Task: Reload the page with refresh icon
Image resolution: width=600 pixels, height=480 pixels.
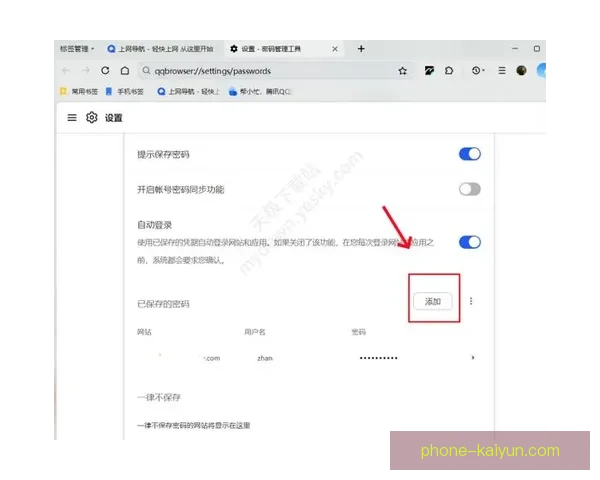Action: 105,70
